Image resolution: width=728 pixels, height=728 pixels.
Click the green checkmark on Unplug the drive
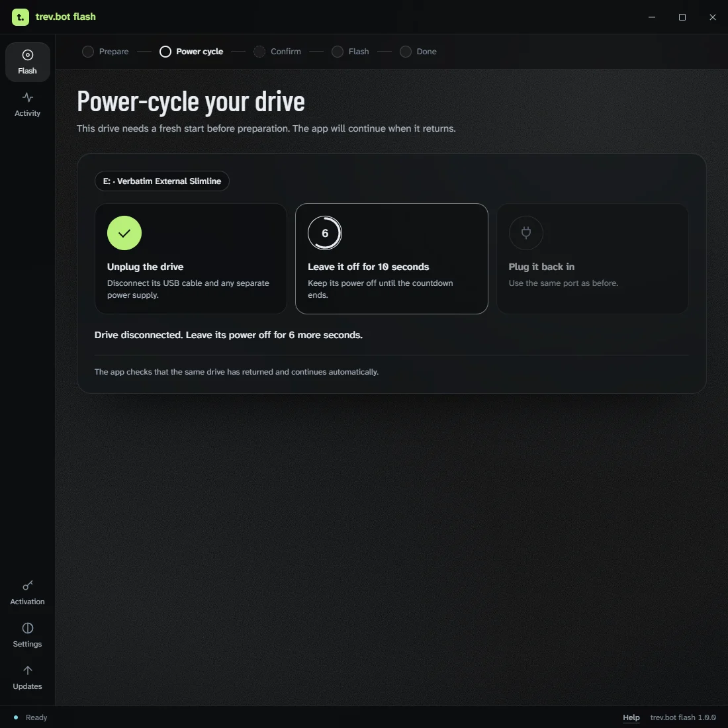124,233
